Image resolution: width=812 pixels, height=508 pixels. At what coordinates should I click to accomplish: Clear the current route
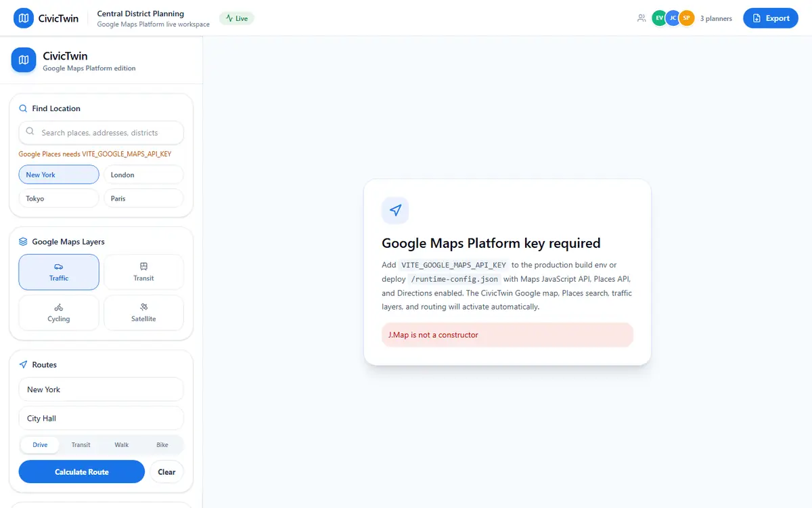point(166,472)
